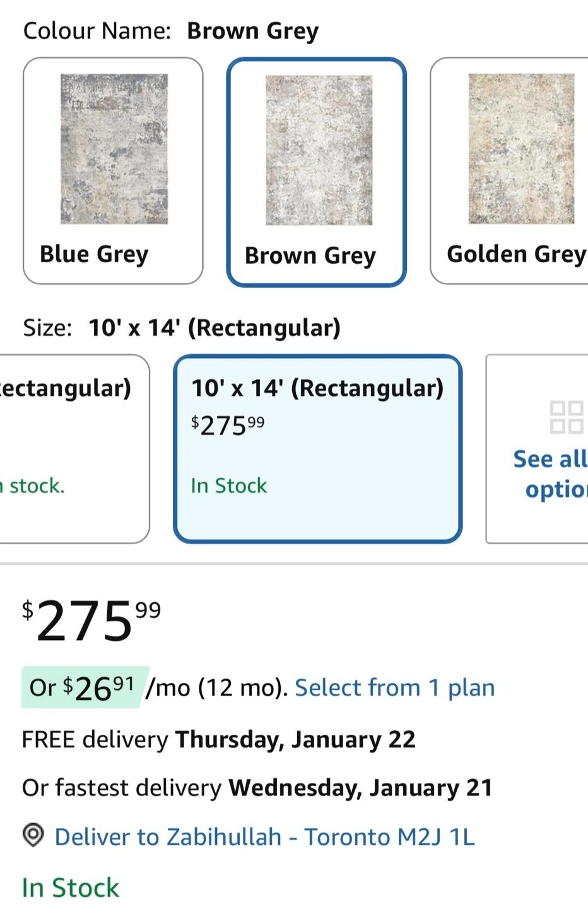The image size is (588, 909).
Task: Click the large green "In Stock" status at bottom
Action: pos(71,888)
